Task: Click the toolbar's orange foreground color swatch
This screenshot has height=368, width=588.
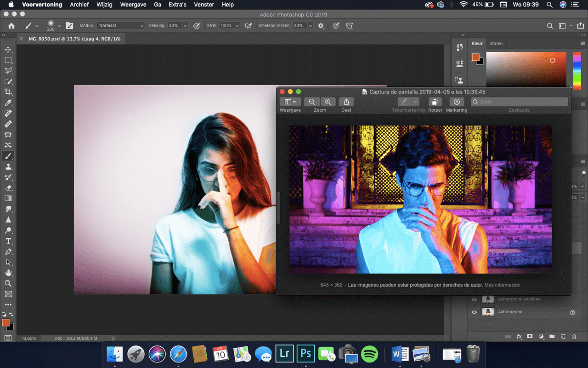Action: (6, 322)
